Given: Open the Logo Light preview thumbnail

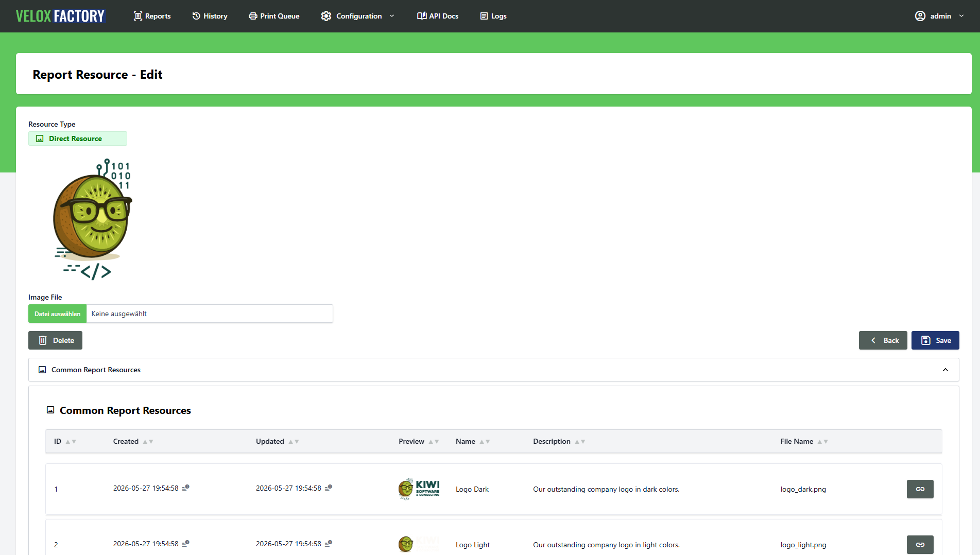Looking at the screenshot, I should coord(419,544).
